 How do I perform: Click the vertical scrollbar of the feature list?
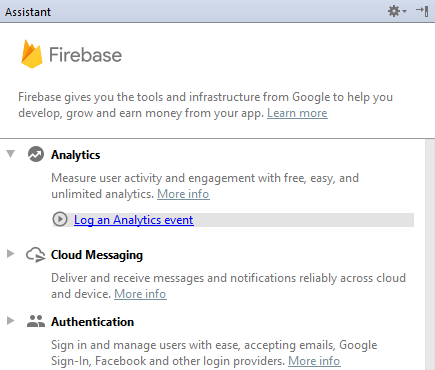[430, 255]
